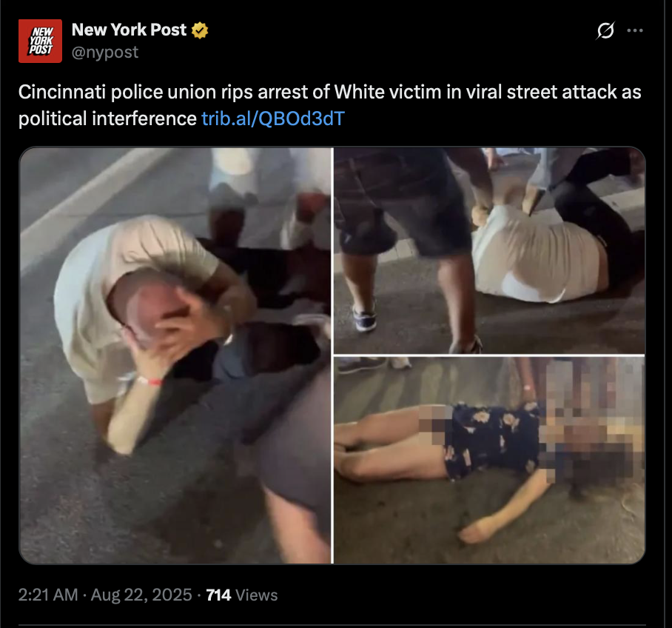The height and width of the screenshot is (628, 672).
Task: Click the white shirt in the top-right photo
Action: pos(536,253)
